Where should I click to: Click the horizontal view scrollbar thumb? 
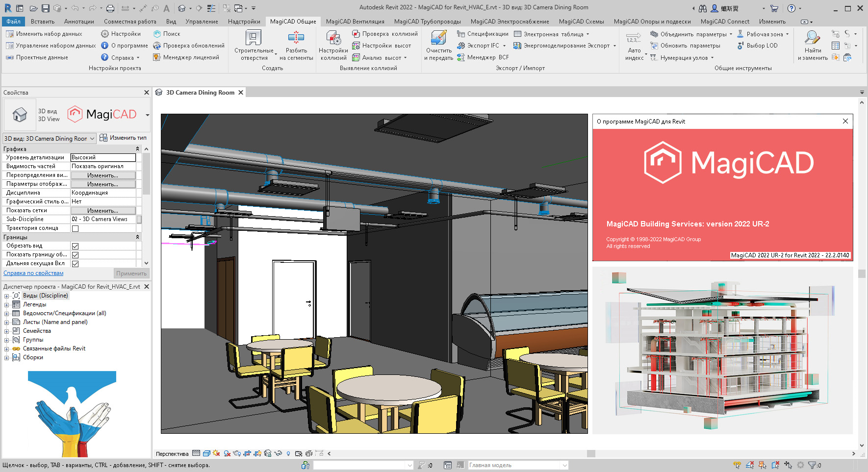[x=591, y=453]
